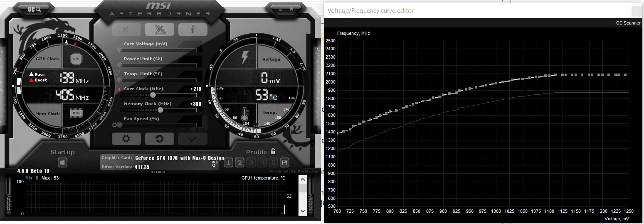Open Afterburner settings with the gear button

coord(126,138)
